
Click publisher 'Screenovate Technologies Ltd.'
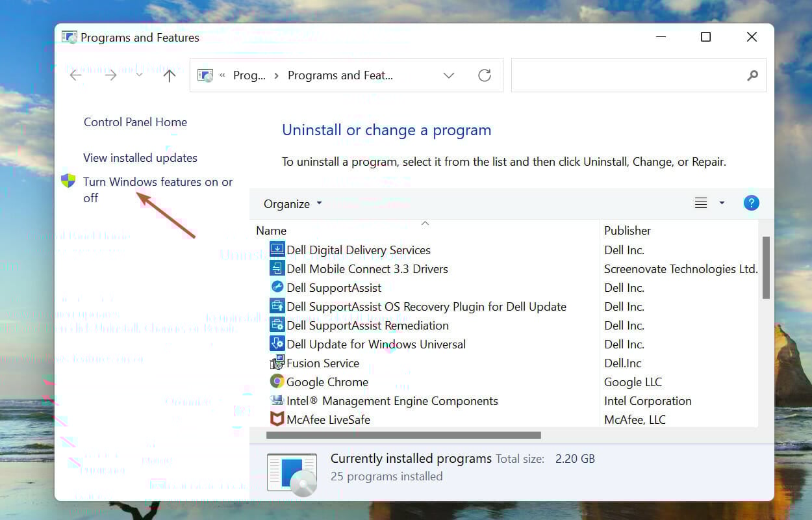click(681, 269)
